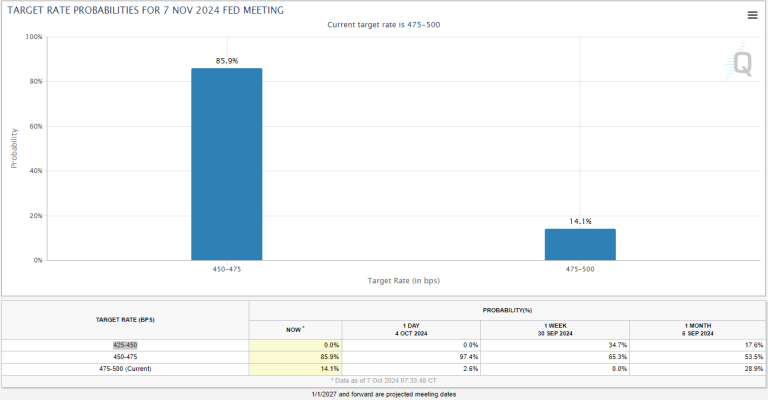
Task: Click the 1 DAY 4 OCT 2024 header
Action: click(411, 329)
